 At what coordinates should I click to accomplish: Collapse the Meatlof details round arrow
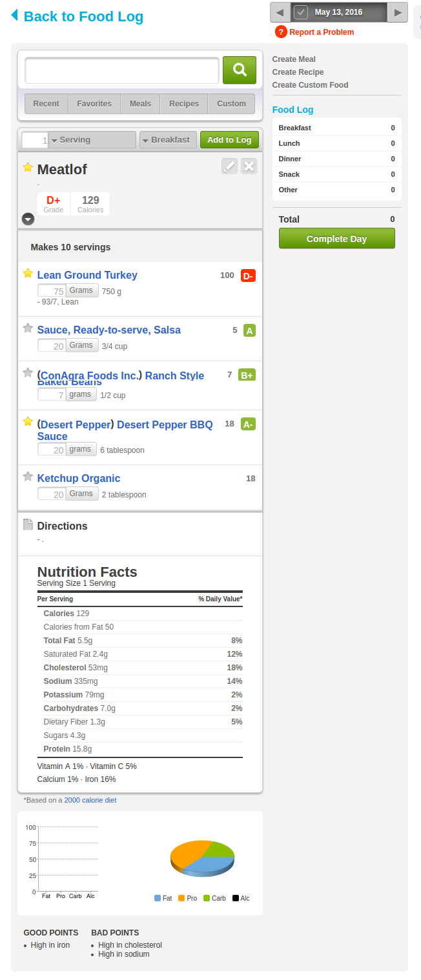tap(28, 219)
